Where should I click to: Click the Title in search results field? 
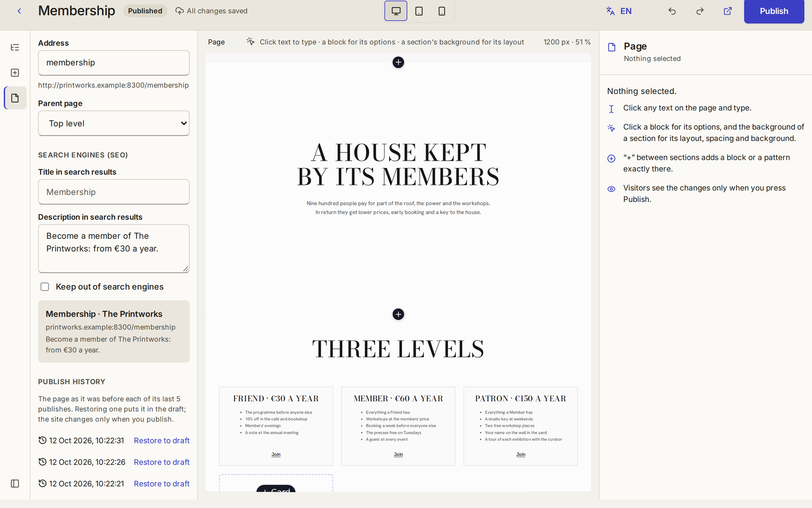(114, 192)
